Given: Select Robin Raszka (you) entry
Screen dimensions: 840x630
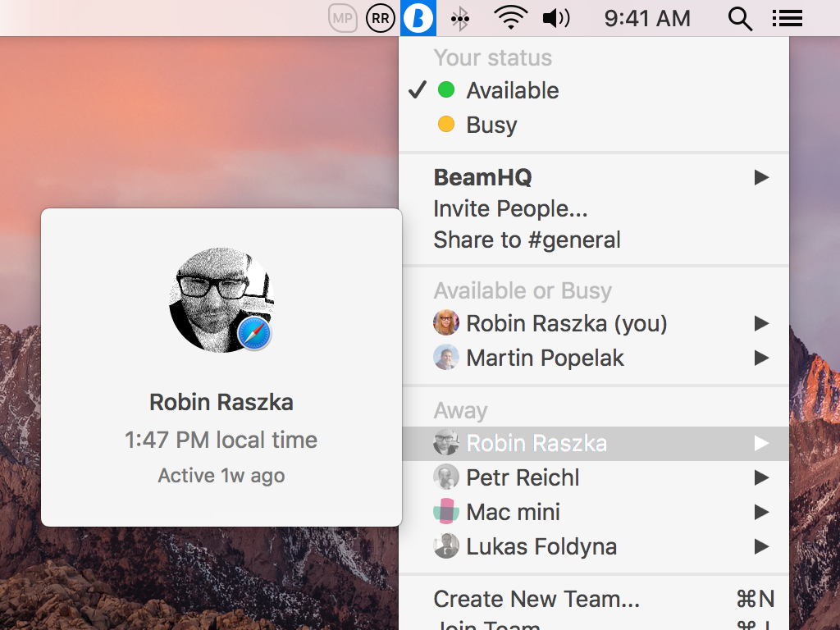Looking at the screenshot, I should (594, 323).
